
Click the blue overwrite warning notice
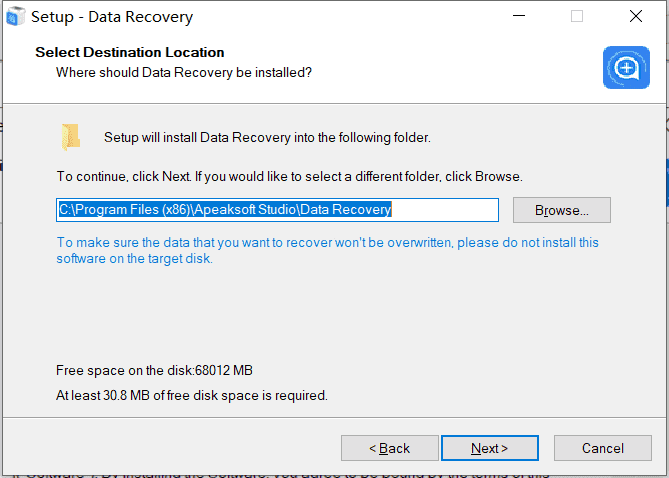(328, 251)
